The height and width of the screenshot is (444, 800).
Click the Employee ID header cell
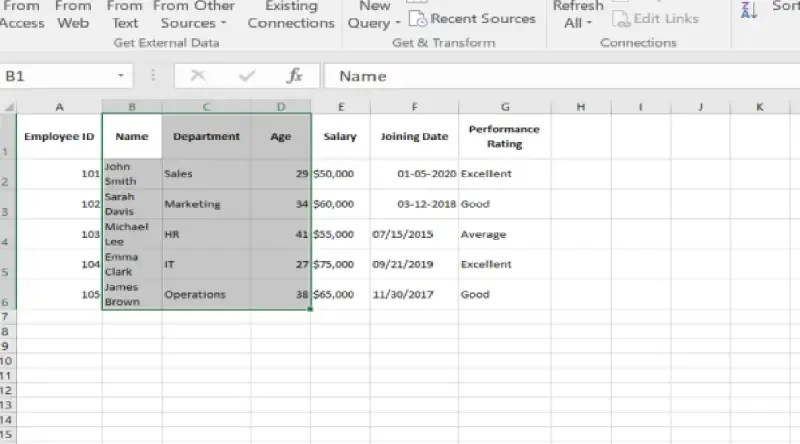[60, 136]
